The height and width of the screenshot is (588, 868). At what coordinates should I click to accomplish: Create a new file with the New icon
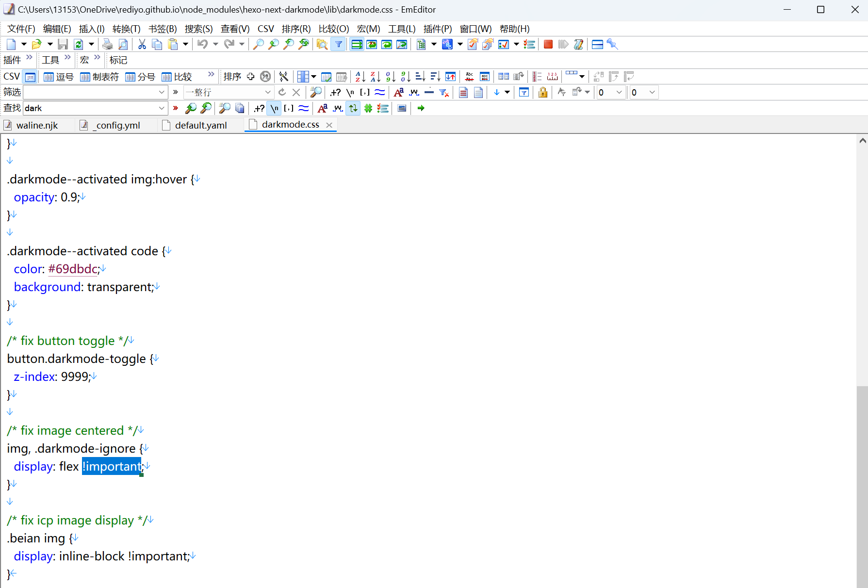pos(11,45)
